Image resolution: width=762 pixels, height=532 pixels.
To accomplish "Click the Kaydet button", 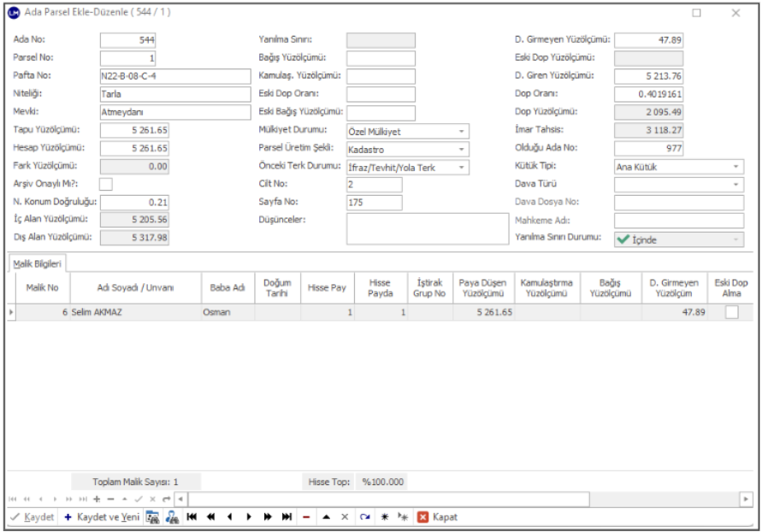I will [32, 517].
